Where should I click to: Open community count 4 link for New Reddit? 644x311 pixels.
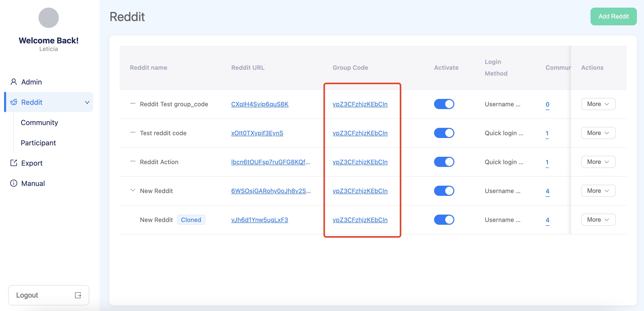pos(547,191)
